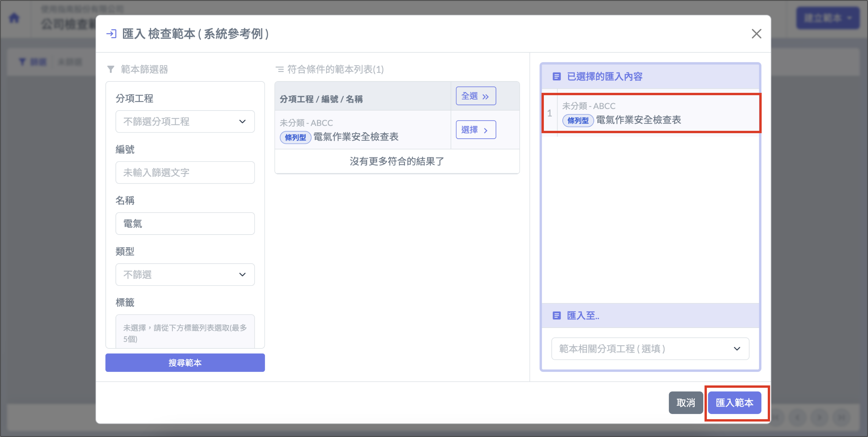
Task: Close the import template dialog
Action: [756, 34]
